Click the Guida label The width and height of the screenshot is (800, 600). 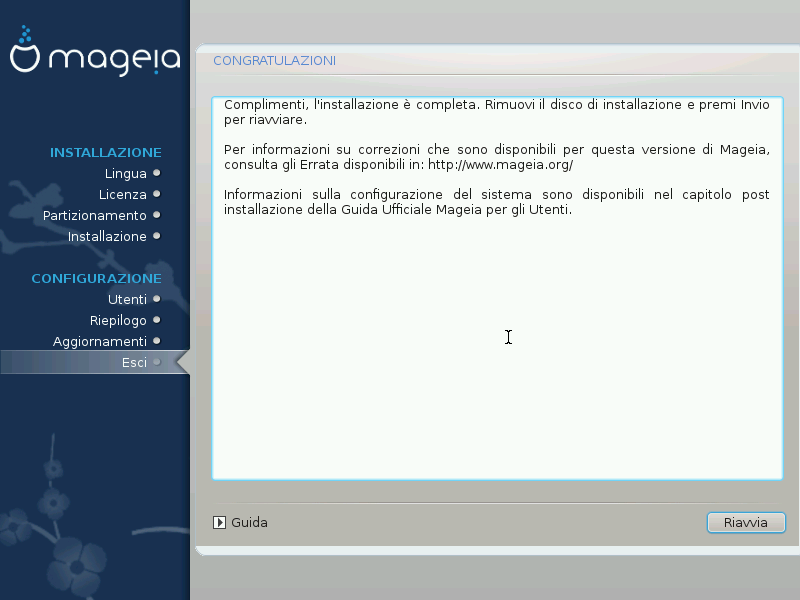(x=249, y=522)
